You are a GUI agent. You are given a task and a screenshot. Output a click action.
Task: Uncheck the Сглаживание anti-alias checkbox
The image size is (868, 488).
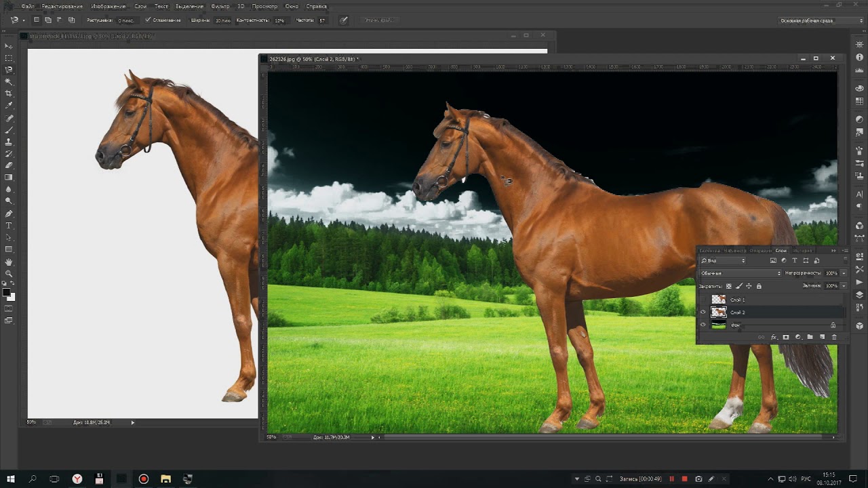point(148,20)
